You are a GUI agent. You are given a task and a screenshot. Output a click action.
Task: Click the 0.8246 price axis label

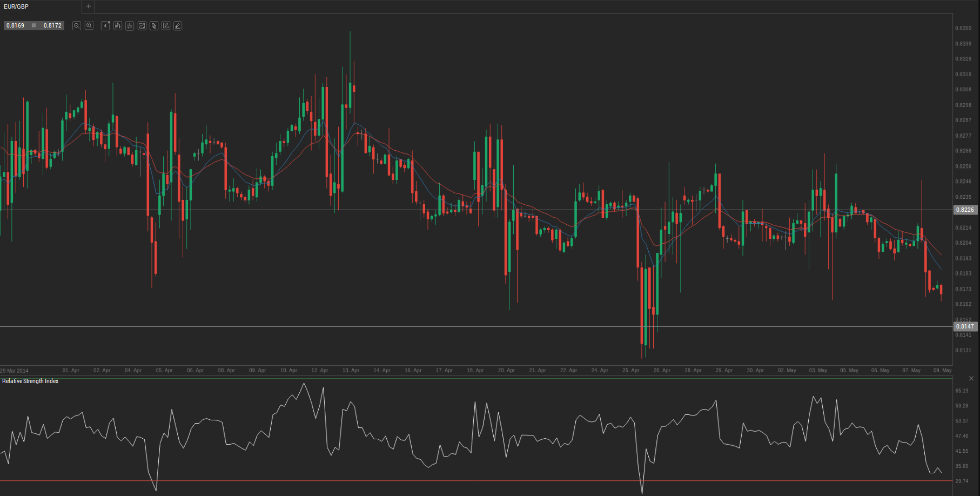coord(963,182)
